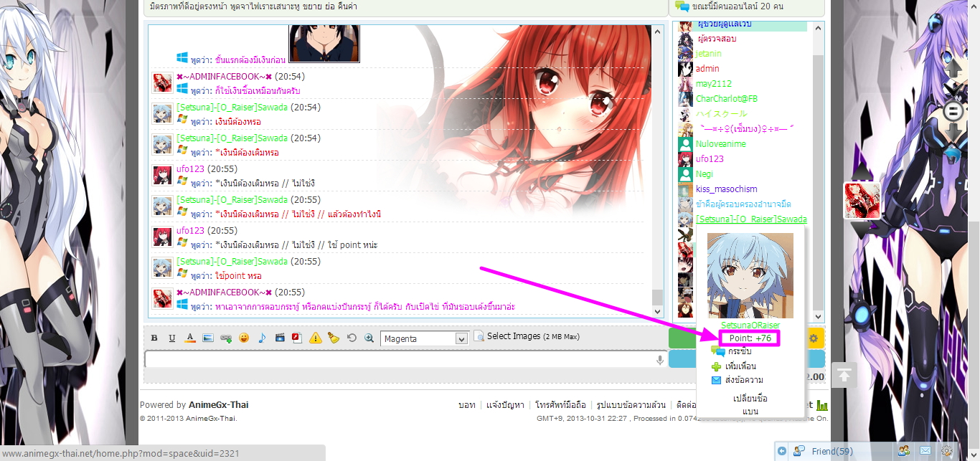Image resolution: width=980 pixels, height=461 pixels.
Task: Click chat log scrollbar up arrow
Action: tap(658, 32)
